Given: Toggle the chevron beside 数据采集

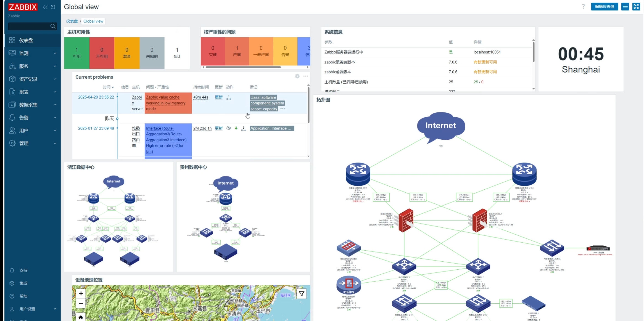Looking at the screenshot, I should tap(55, 105).
